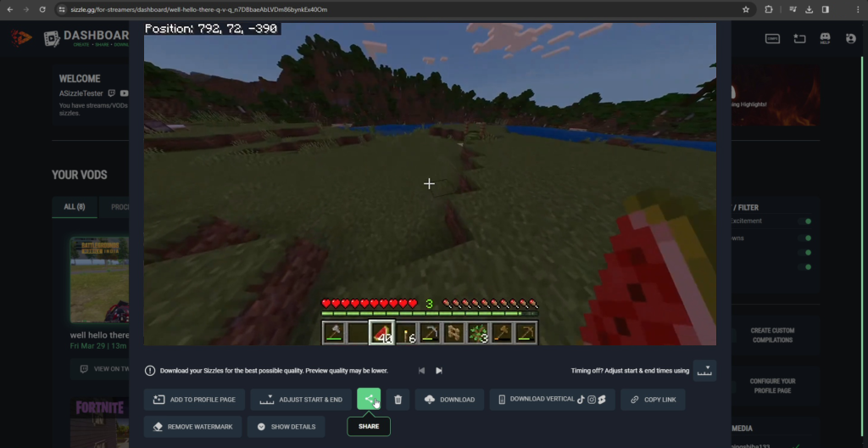
Task: Go back in browser
Action: pyautogui.click(x=10, y=9)
